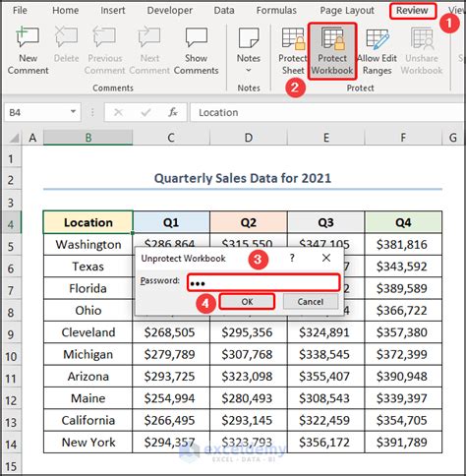Click the Arizona cell
Image resolution: width=466 pixels, height=476 pixels.
coord(88,377)
